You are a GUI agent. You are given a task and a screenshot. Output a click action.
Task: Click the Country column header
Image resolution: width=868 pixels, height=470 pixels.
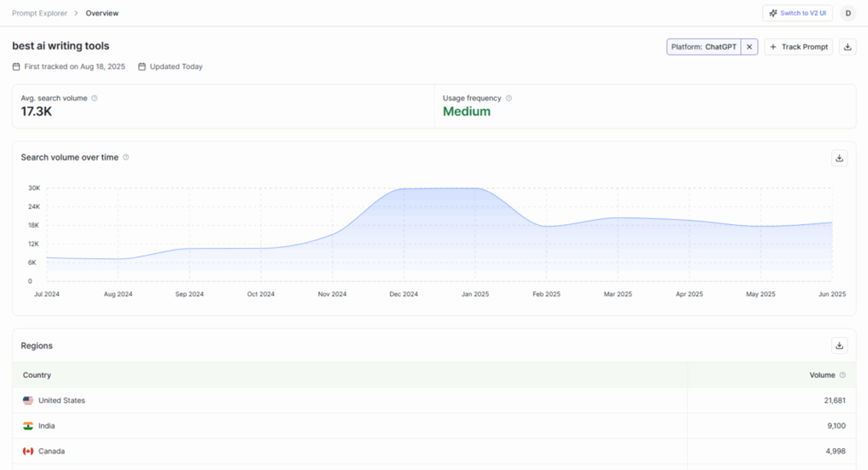pos(37,375)
